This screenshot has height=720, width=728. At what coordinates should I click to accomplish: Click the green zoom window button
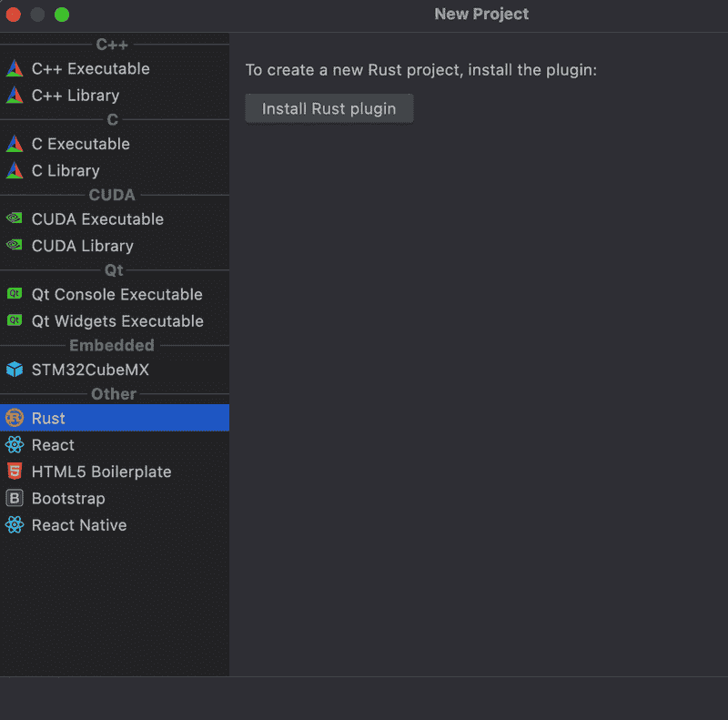(62, 15)
